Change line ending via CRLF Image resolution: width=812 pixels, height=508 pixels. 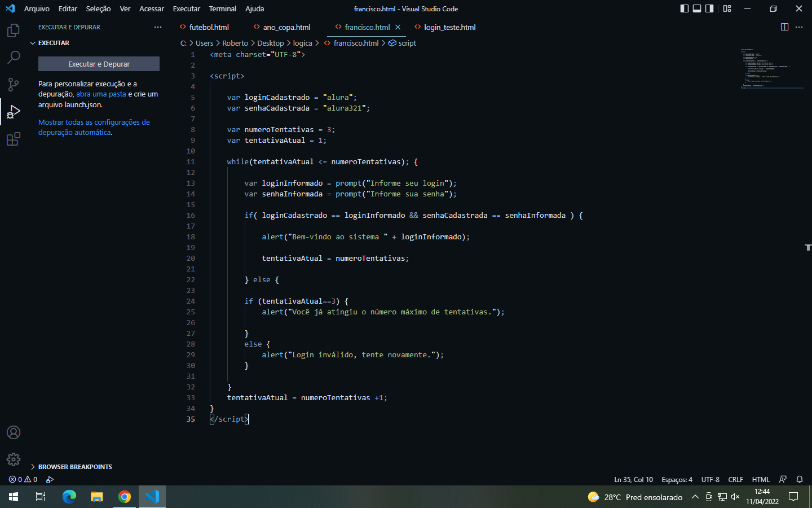tap(736, 479)
